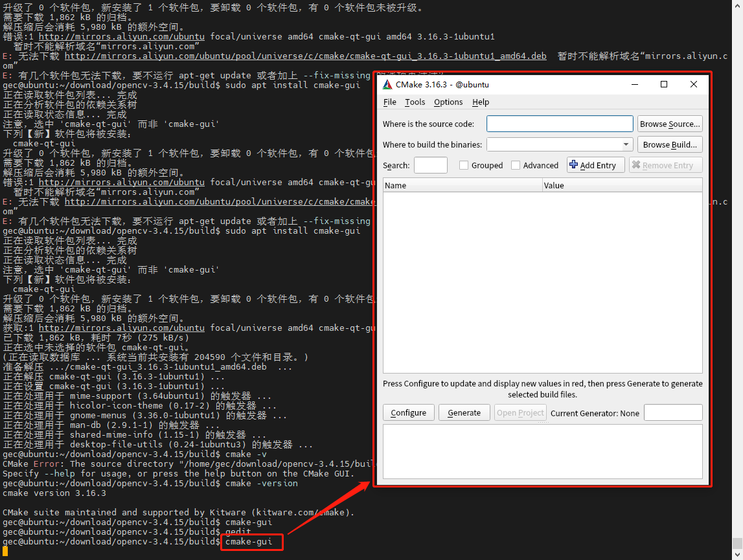The width and height of the screenshot is (743, 560).
Task: Click the terminal scrollbar down arrow
Action: coord(737,554)
